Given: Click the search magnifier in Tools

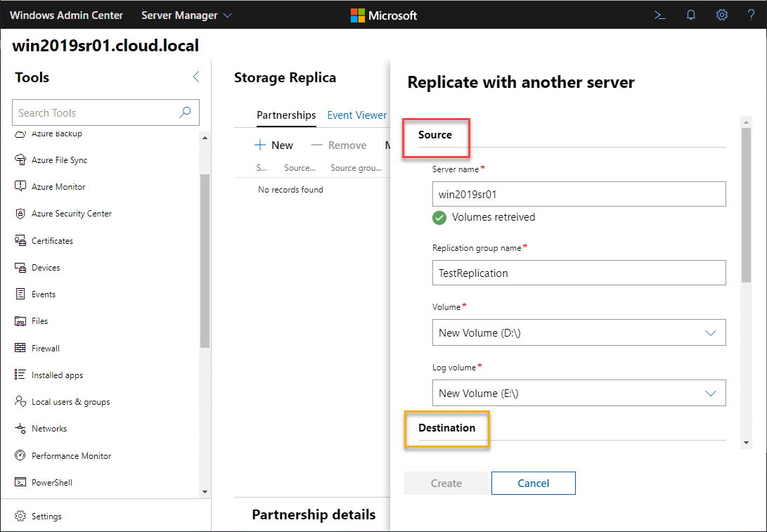Looking at the screenshot, I should [x=186, y=112].
